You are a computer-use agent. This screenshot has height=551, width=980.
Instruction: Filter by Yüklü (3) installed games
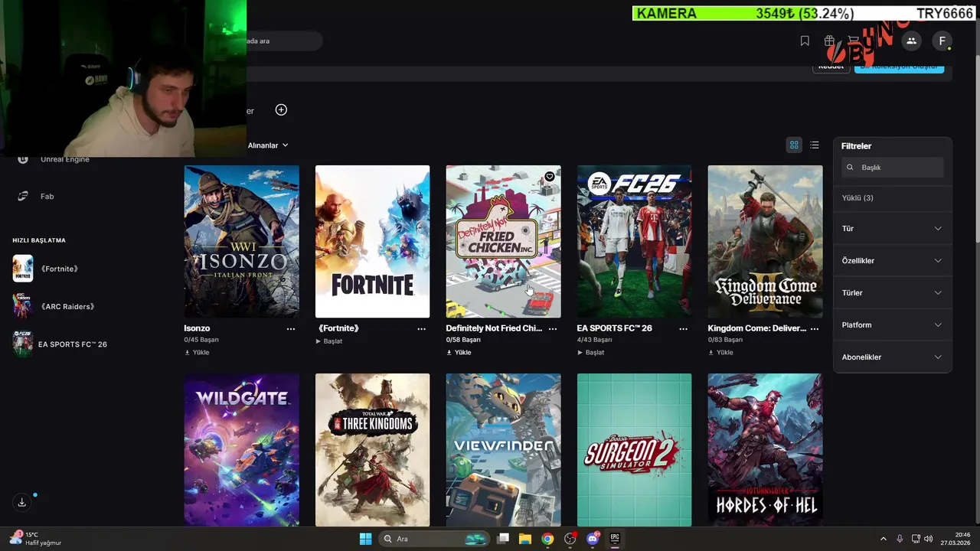tap(857, 198)
